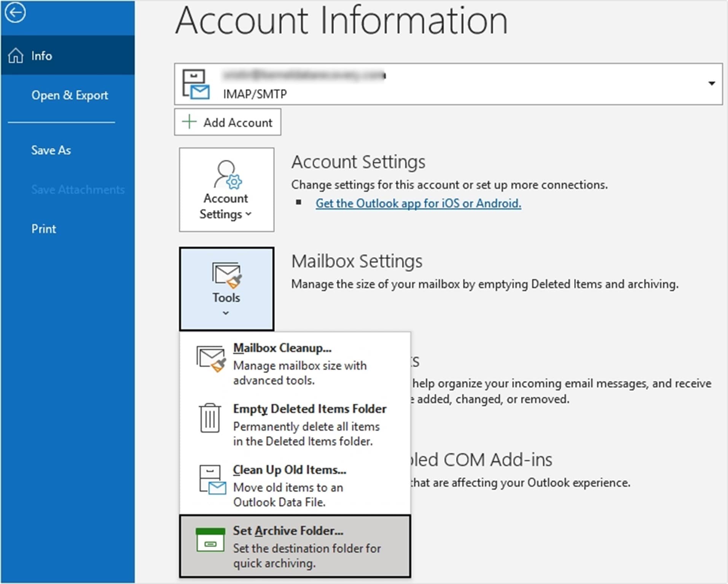The height and width of the screenshot is (584, 728).
Task: Click the Account Settings person-gear icon
Action: [228, 174]
